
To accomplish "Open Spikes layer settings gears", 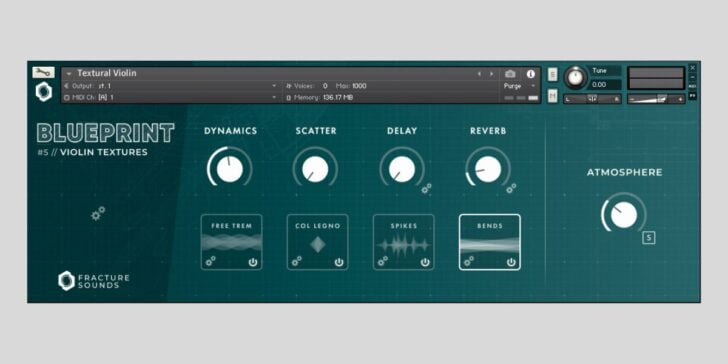I will point(383,261).
